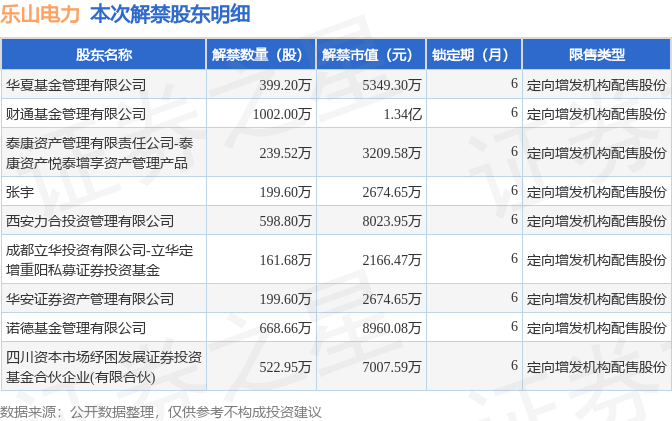The image size is (672, 421).
Task: Click 定向增发机构配售股份 in the 四川资本市场 row
Action: [x=597, y=367]
